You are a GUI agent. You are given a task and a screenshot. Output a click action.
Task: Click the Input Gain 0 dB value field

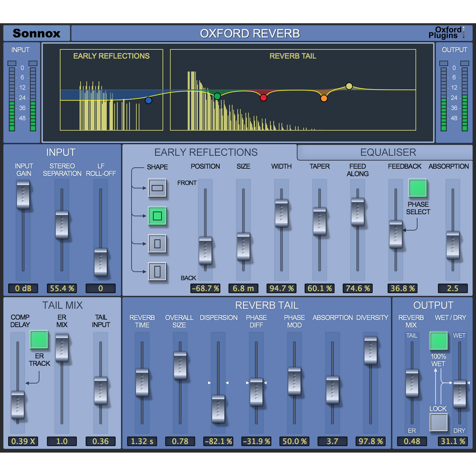[23, 289]
